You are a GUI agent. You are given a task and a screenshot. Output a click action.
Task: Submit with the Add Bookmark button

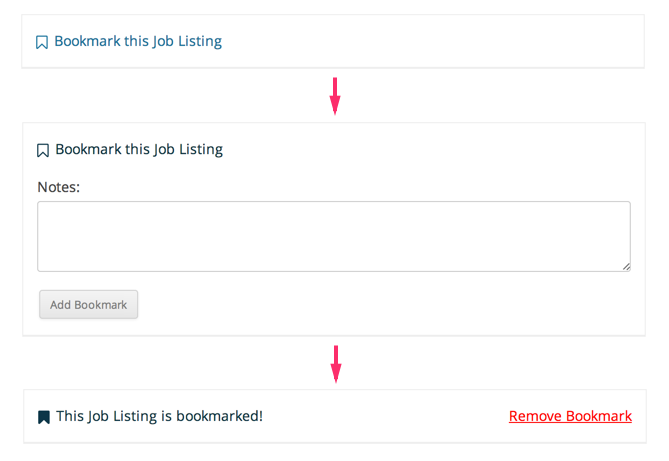coord(89,304)
